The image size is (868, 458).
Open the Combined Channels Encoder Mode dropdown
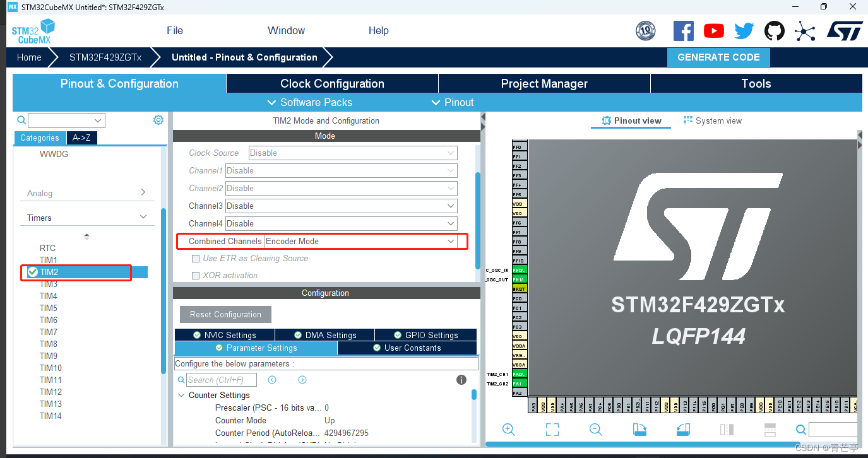(x=361, y=241)
